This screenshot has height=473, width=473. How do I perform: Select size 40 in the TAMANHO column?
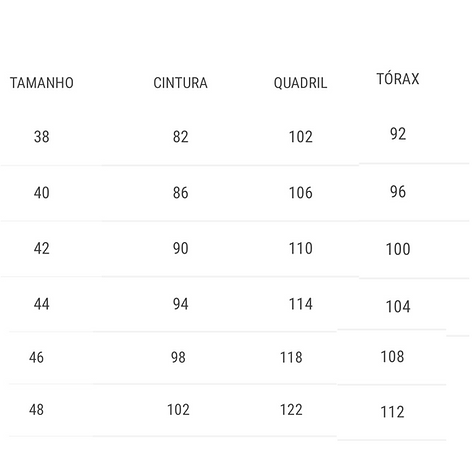pyautogui.click(x=42, y=193)
